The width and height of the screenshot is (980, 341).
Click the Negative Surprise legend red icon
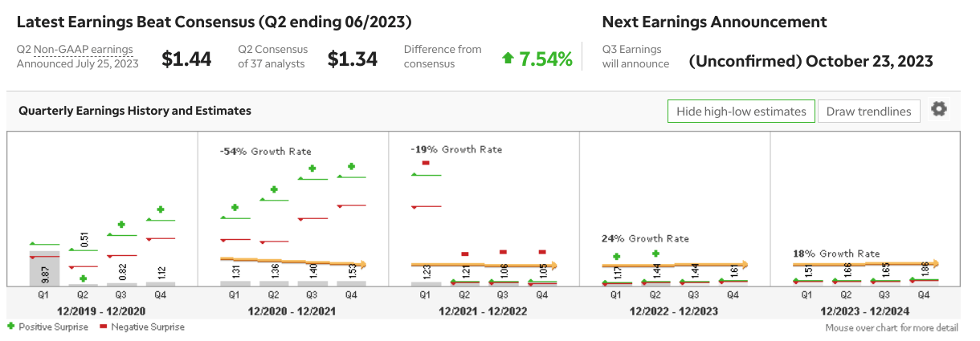[x=103, y=327]
